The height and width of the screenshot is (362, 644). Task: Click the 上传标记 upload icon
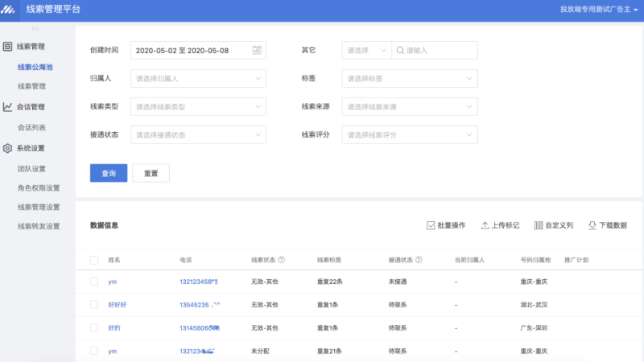point(485,225)
